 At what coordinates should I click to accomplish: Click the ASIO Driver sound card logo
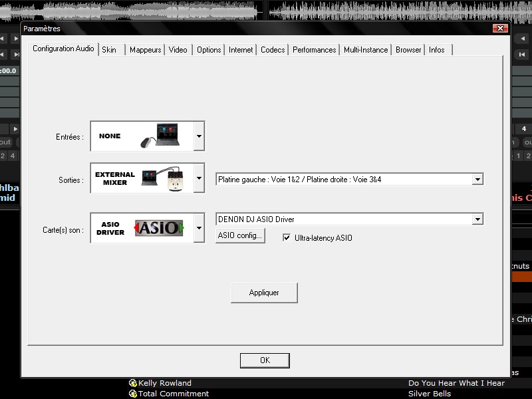click(x=157, y=228)
